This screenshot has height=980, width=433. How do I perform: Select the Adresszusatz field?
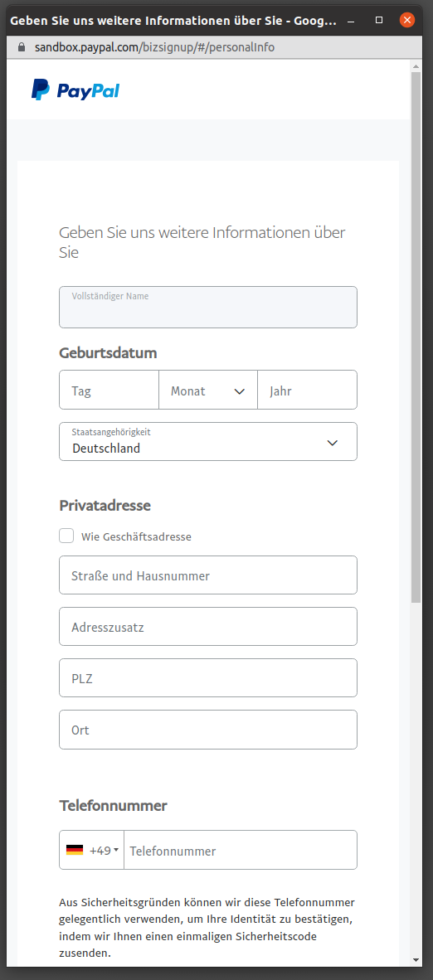click(x=208, y=626)
